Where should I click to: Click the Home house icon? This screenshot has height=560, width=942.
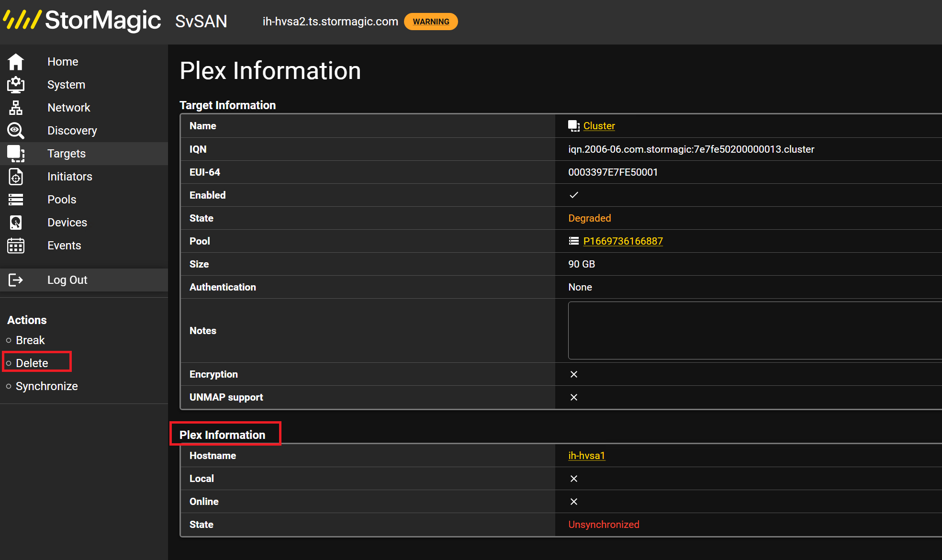[x=16, y=62]
